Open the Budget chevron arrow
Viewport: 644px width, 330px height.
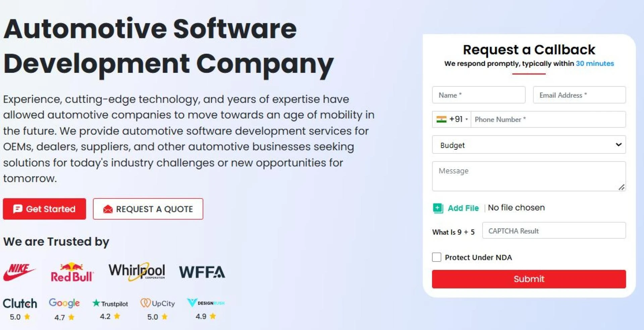tap(619, 144)
